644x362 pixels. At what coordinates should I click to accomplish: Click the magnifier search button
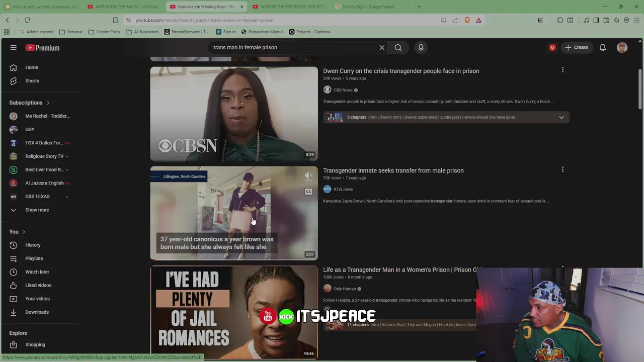click(x=398, y=48)
